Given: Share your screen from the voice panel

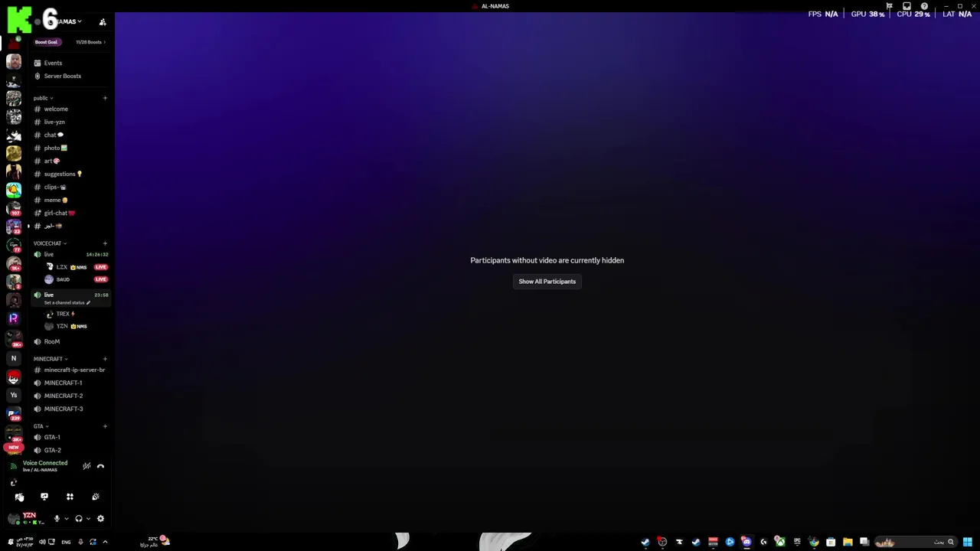Looking at the screenshot, I should 44,497.
